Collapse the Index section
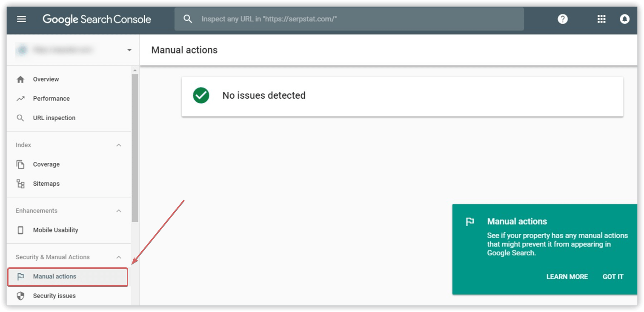Screen dimensions: 644x312 tap(119, 145)
